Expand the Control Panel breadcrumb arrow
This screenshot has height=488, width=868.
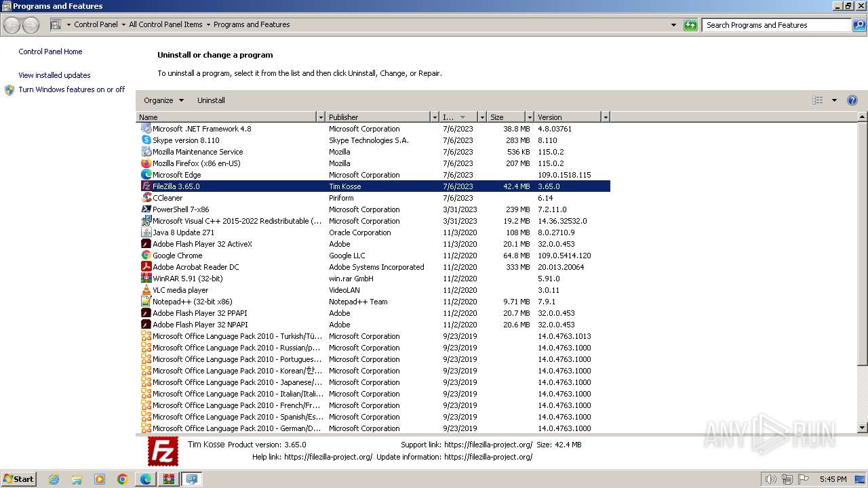click(x=123, y=25)
